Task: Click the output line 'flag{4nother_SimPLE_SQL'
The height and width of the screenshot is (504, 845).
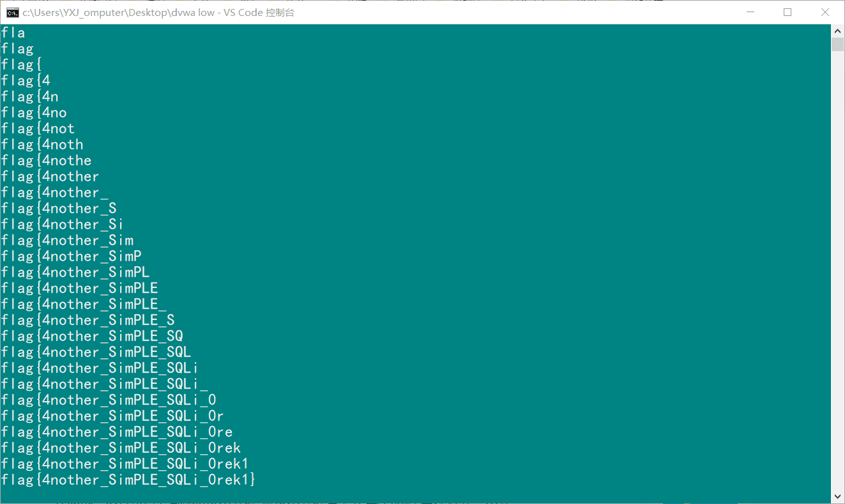Action: (96, 352)
